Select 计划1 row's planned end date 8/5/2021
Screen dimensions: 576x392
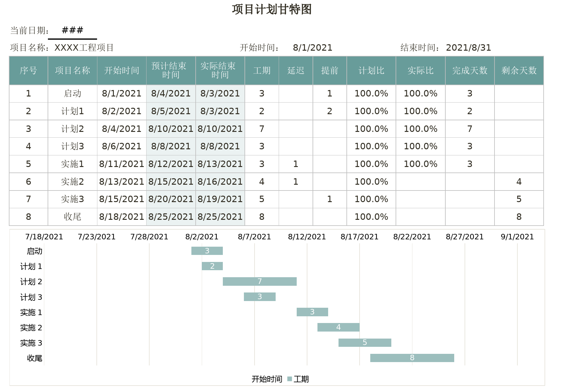click(x=171, y=111)
